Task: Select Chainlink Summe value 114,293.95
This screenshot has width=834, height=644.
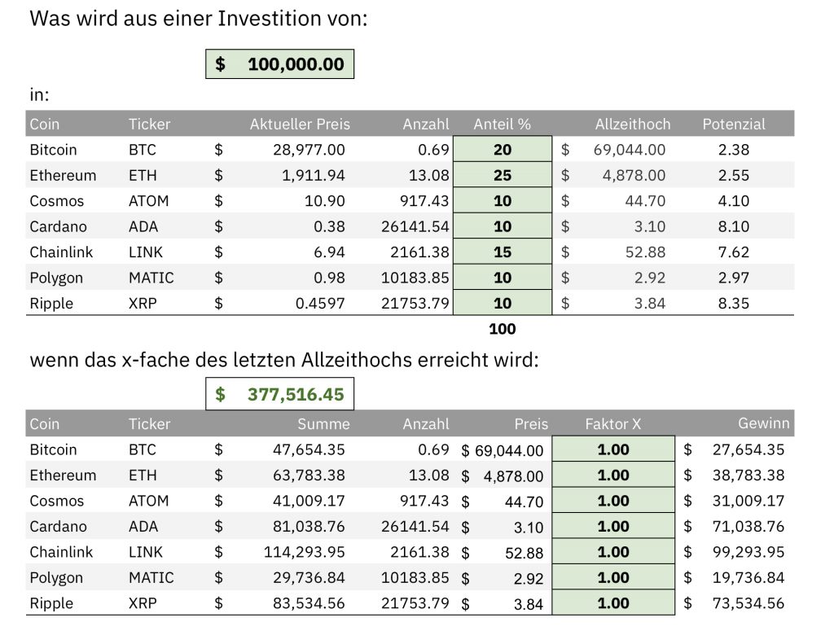Action: tap(305, 551)
